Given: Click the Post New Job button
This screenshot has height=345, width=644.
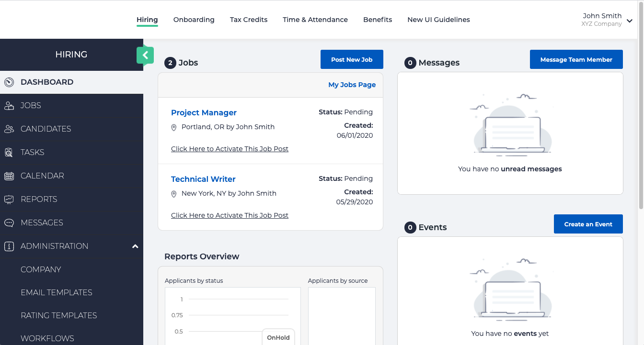Looking at the screenshot, I should tap(352, 59).
